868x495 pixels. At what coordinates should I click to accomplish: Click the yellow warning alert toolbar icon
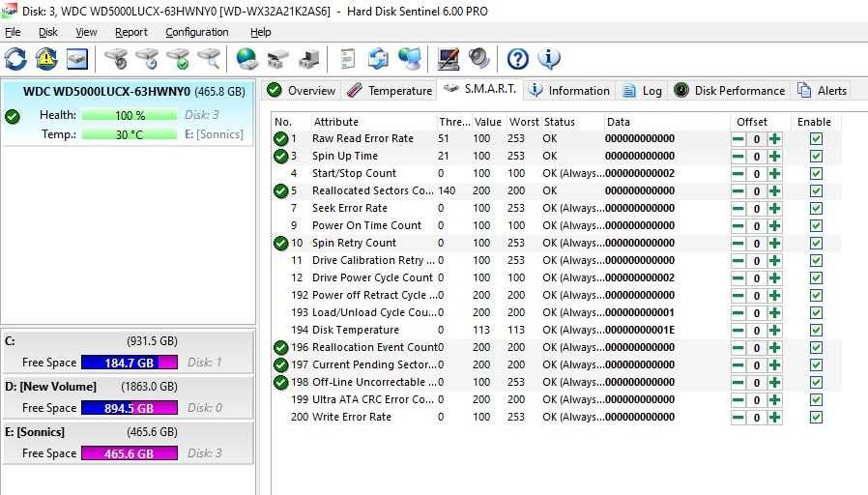tap(46, 59)
